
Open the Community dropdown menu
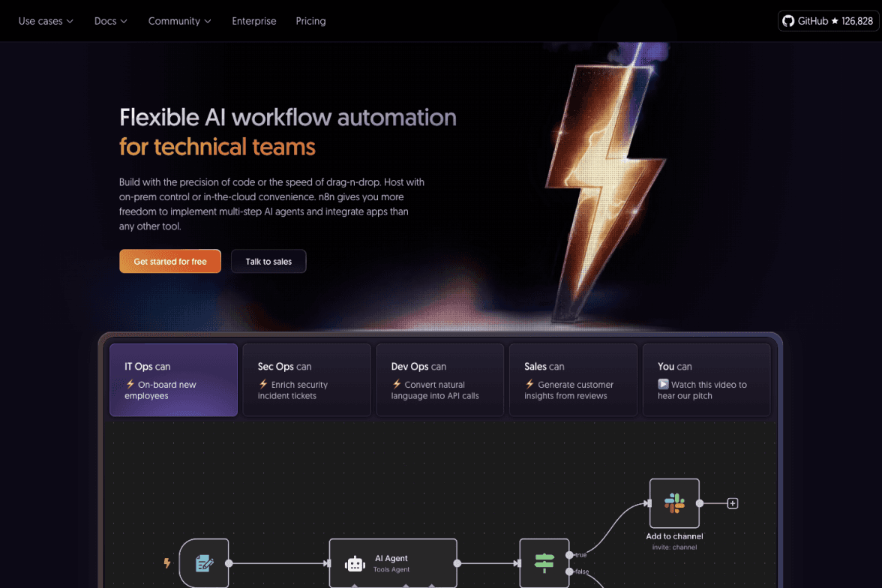(x=179, y=21)
